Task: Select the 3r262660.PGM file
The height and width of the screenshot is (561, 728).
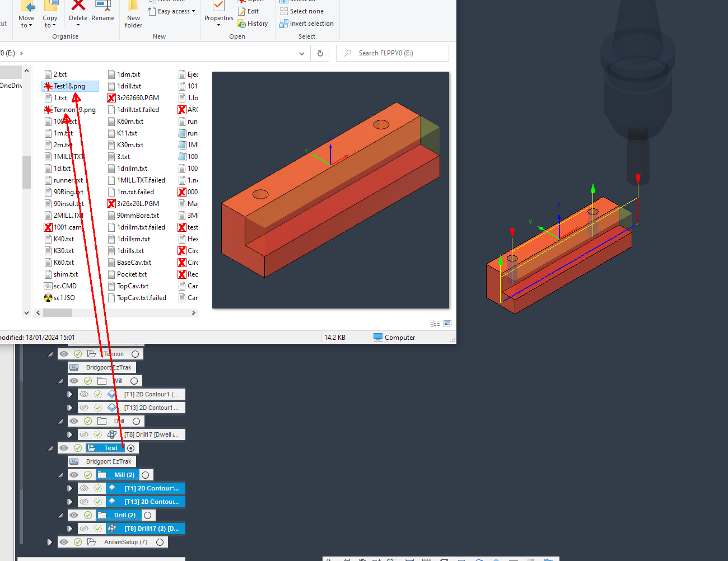Action: (x=133, y=98)
